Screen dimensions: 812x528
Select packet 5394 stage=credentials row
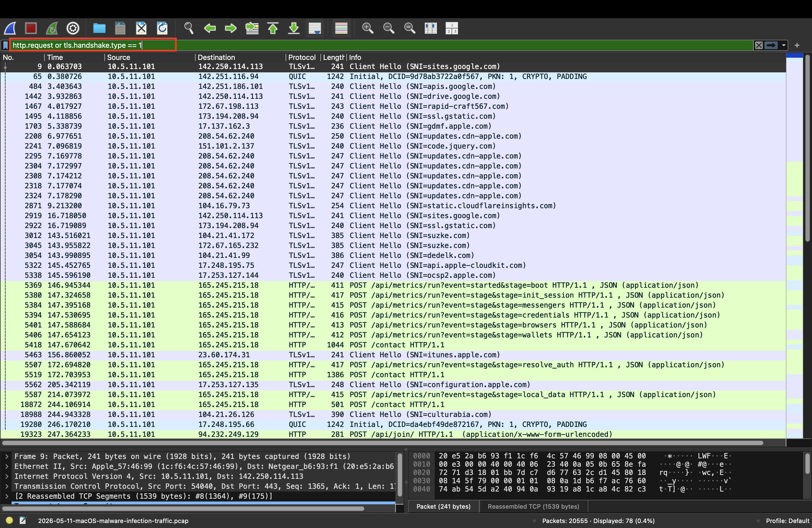(393, 315)
